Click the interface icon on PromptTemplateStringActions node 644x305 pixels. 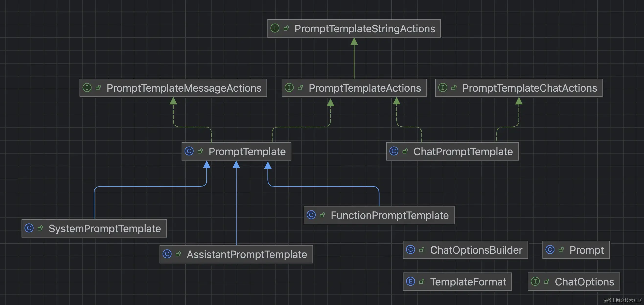pos(275,28)
